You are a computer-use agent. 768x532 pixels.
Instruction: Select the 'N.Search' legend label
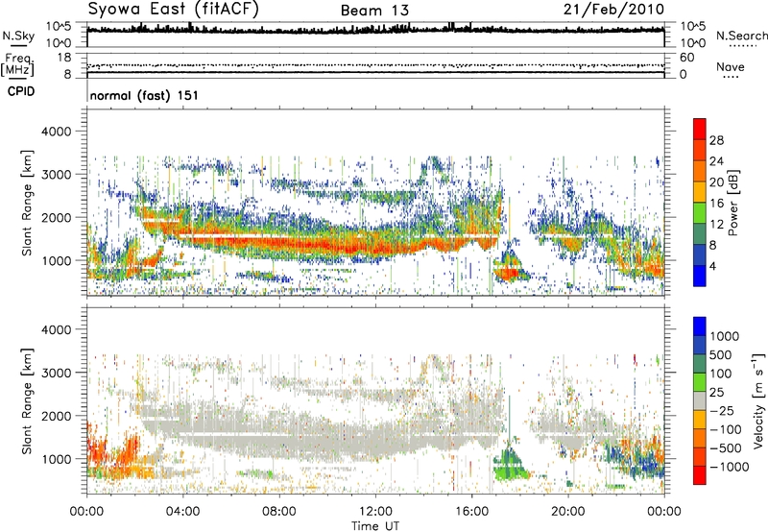coord(741,36)
